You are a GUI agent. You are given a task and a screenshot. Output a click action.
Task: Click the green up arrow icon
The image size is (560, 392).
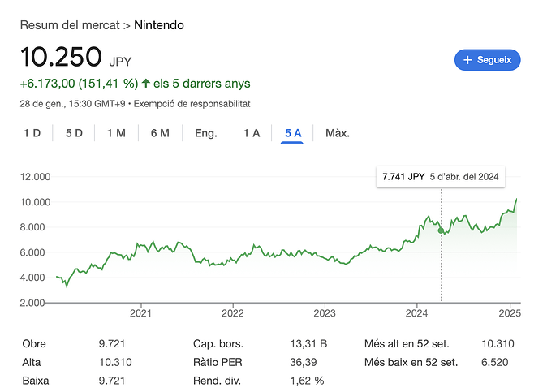(x=146, y=83)
